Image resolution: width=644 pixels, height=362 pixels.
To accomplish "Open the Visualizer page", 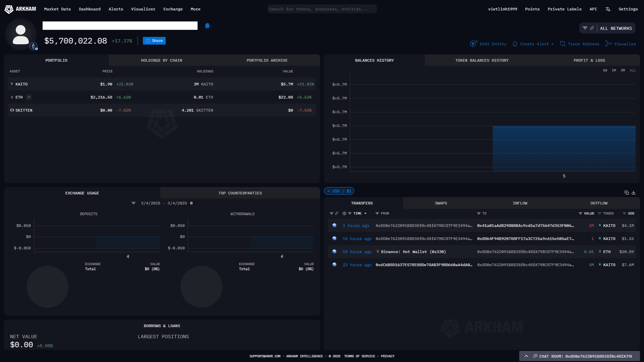I will pyautogui.click(x=143, y=9).
